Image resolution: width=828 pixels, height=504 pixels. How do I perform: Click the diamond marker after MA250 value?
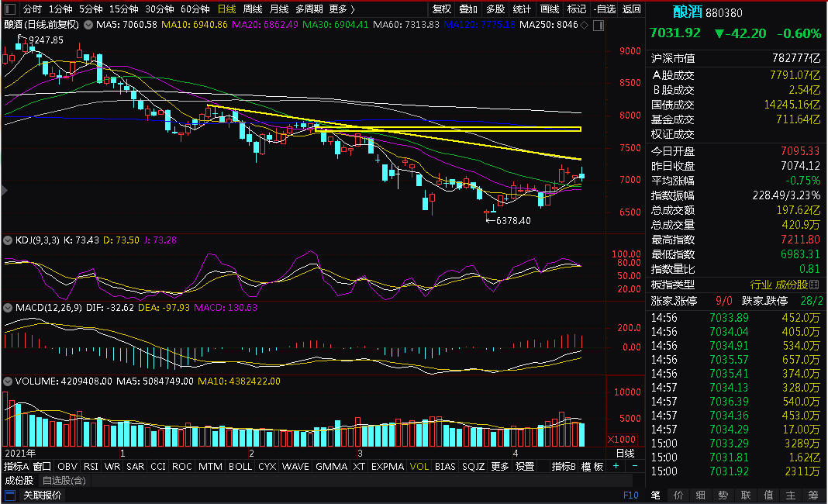tap(584, 25)
